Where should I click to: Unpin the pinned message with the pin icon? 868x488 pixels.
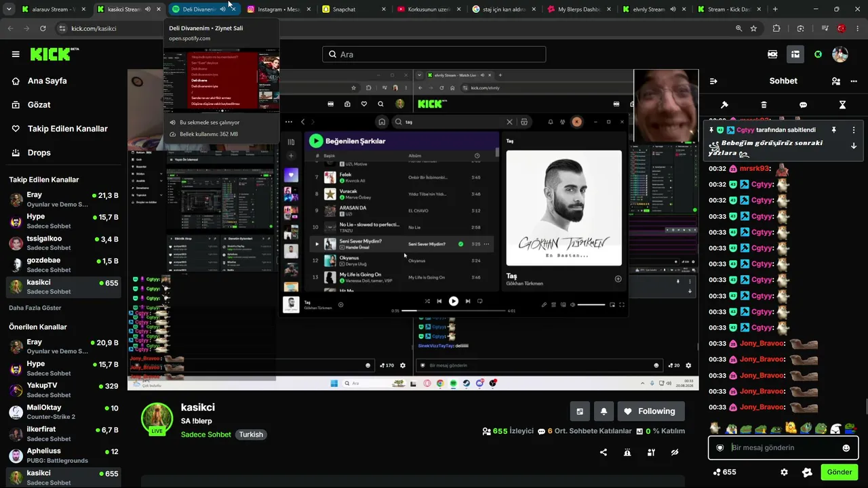pyautogui.click(x=833, y=130)
